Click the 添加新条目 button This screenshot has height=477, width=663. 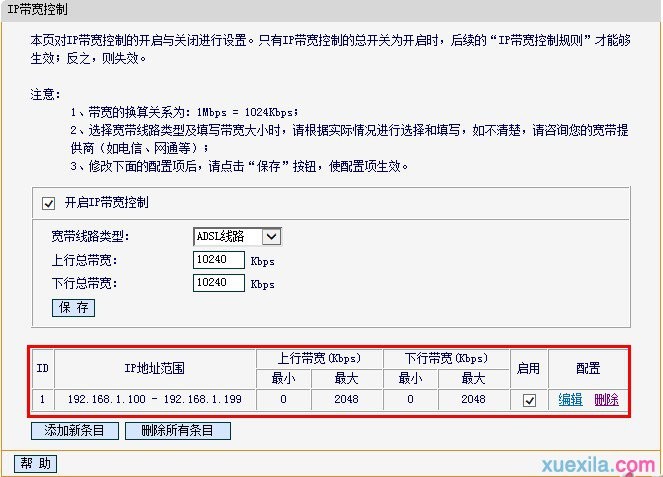(x=75, y=431)
